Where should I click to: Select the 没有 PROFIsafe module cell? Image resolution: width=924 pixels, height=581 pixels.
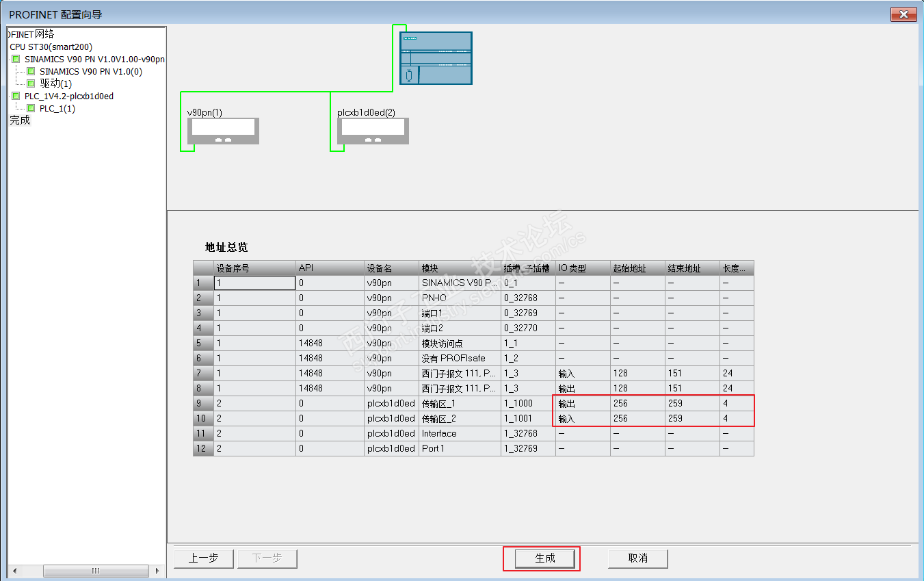coord(460,358)
